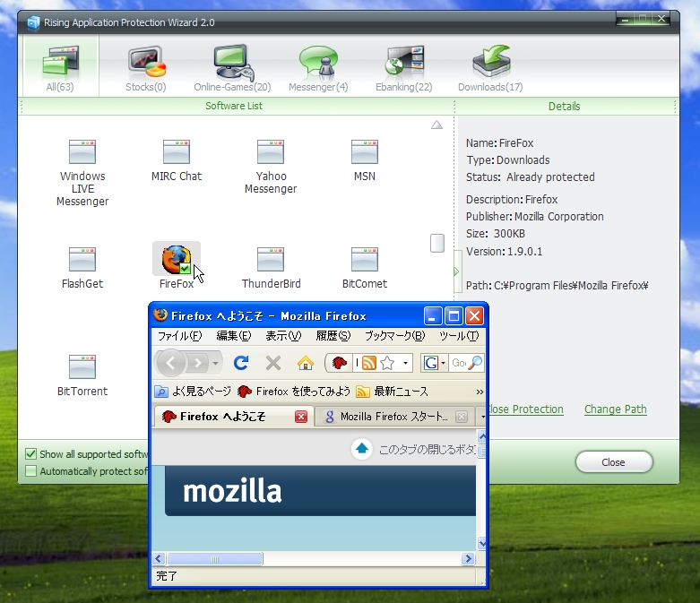
Task: Select FlashGet in software list
Action: pyautogui.click(x=82, y=268)
